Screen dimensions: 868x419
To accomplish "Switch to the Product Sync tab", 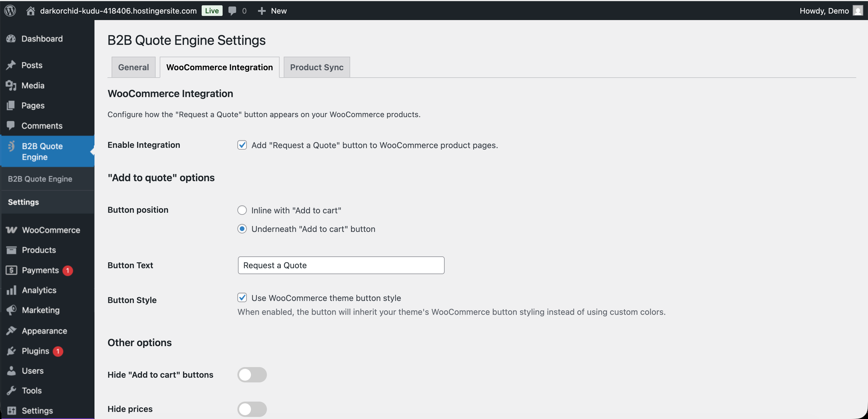I will click(x=316, y=67).
